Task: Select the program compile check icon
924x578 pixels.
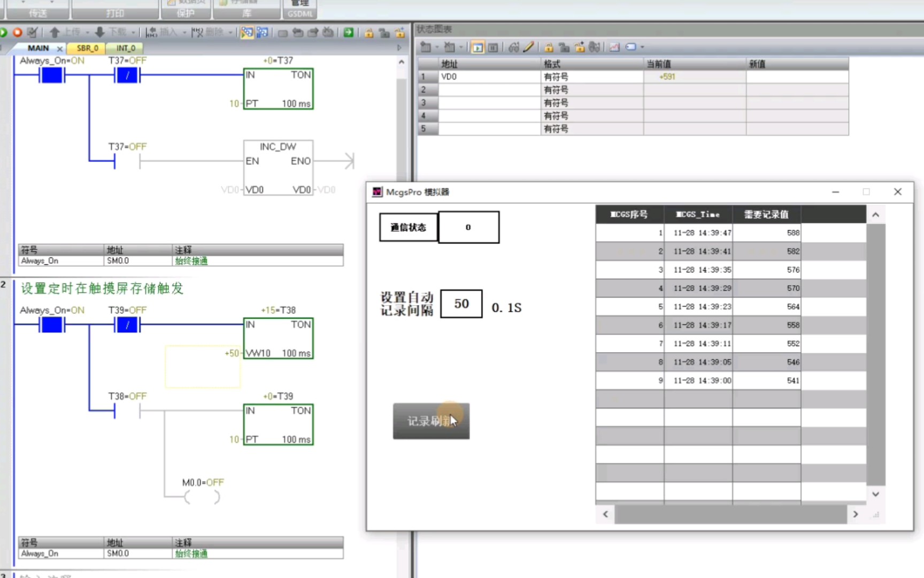Action: (32, 32)
